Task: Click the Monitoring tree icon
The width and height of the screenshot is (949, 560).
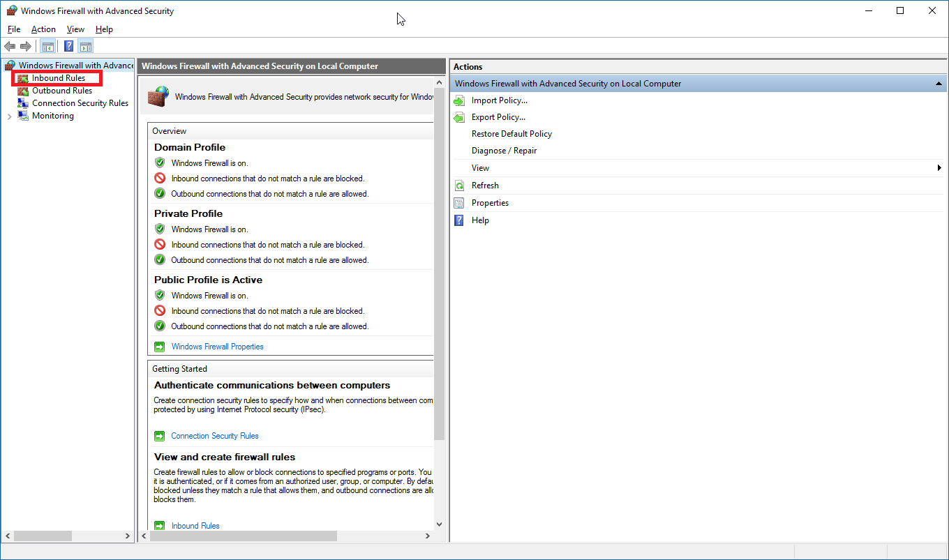Action: pos(23,116)
